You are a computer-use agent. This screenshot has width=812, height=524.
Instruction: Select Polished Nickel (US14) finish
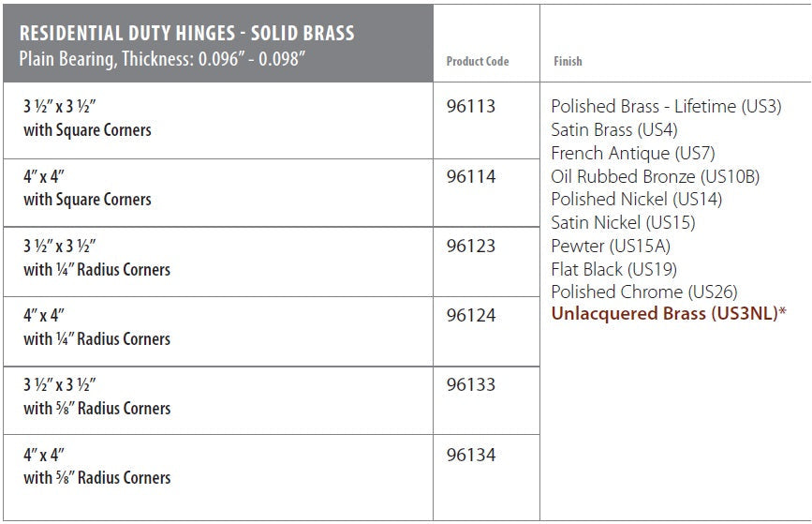(636, 199)
